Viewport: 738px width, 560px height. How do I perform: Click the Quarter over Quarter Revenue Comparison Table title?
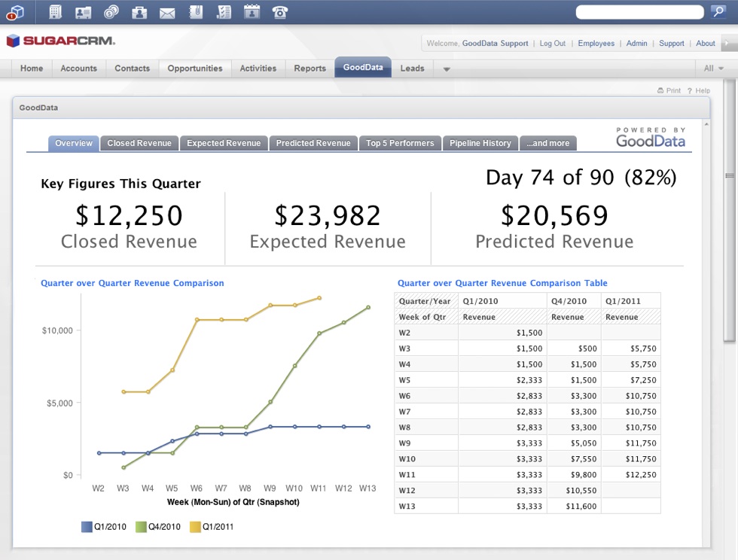502,283
